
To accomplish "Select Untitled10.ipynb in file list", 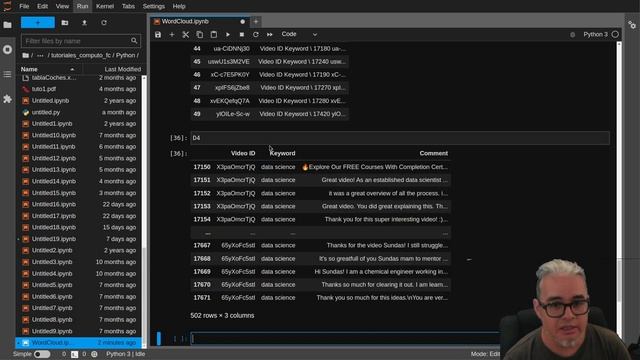I will tap(79, 135).
